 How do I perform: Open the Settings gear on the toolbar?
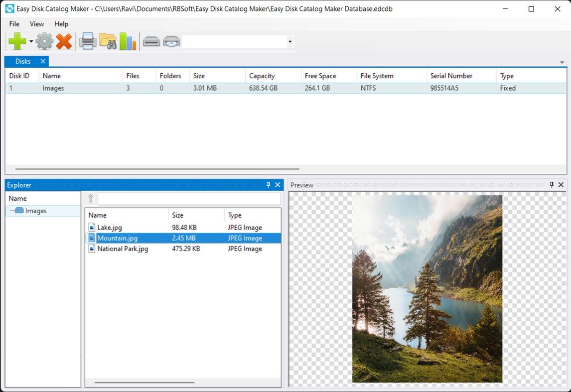pyautogui.click(x=44, y=41)
